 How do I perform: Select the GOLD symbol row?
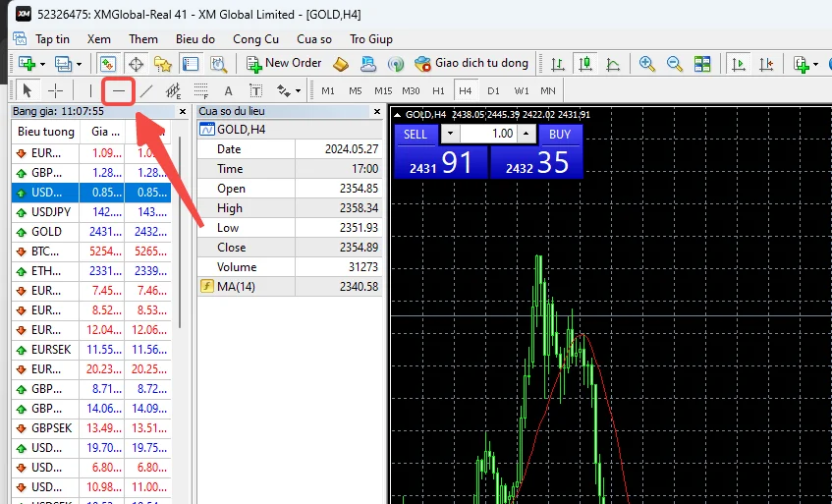pyautogui.click(x=91, y=232)
